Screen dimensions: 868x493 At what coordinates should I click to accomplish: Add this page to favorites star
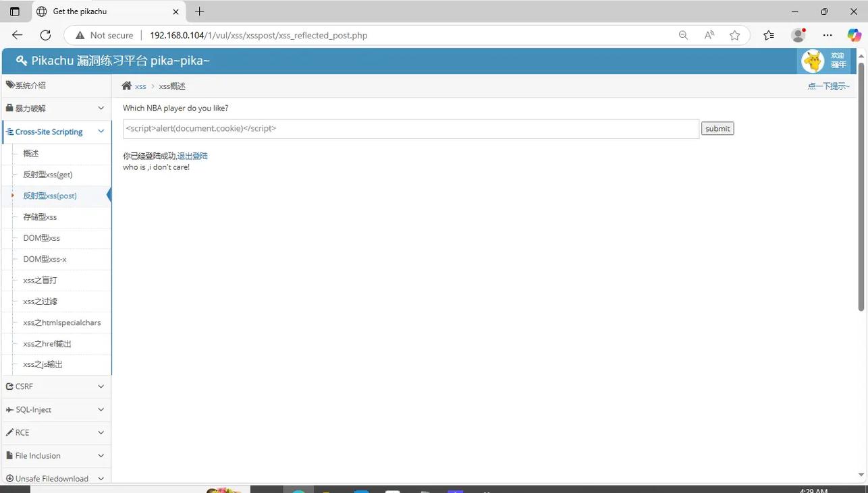[735, 35]
